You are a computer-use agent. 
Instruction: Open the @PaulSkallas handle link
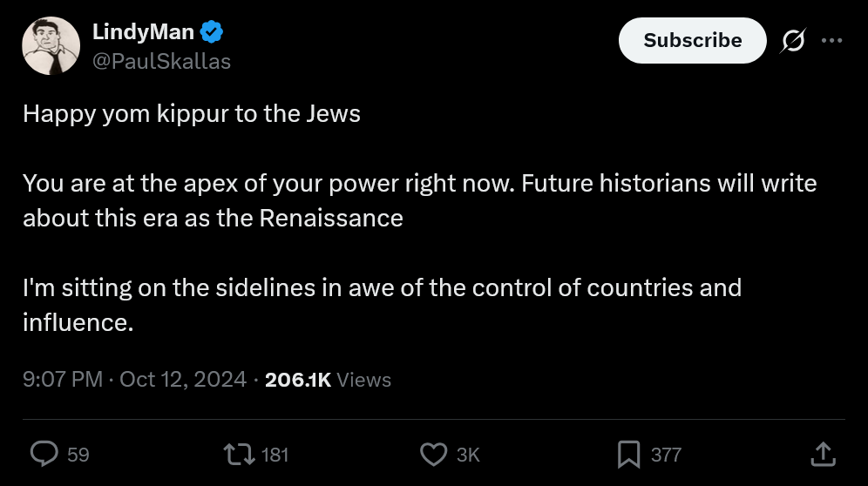click(x=161, y=62)
